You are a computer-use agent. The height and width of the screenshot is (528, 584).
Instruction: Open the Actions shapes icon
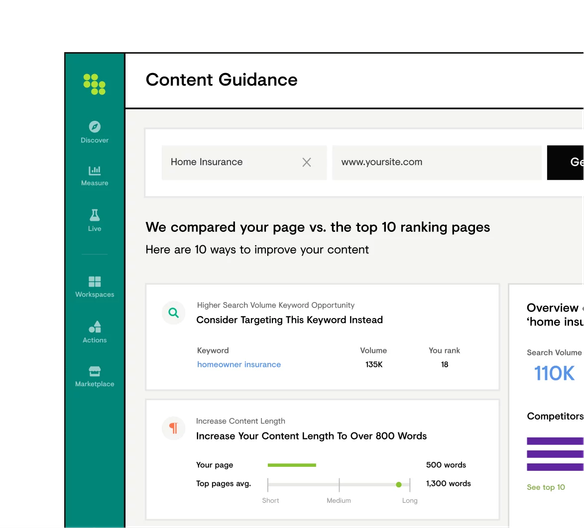95,327
